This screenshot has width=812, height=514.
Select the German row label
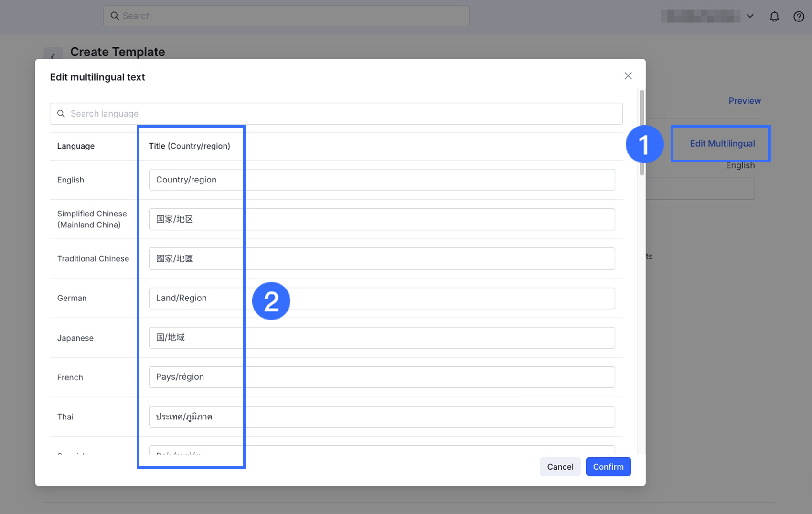click(x=72, y=298)
